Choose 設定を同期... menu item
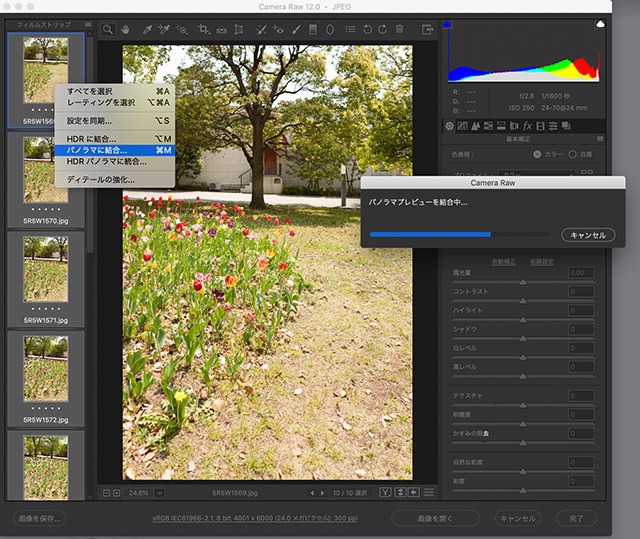 point(115,121)
